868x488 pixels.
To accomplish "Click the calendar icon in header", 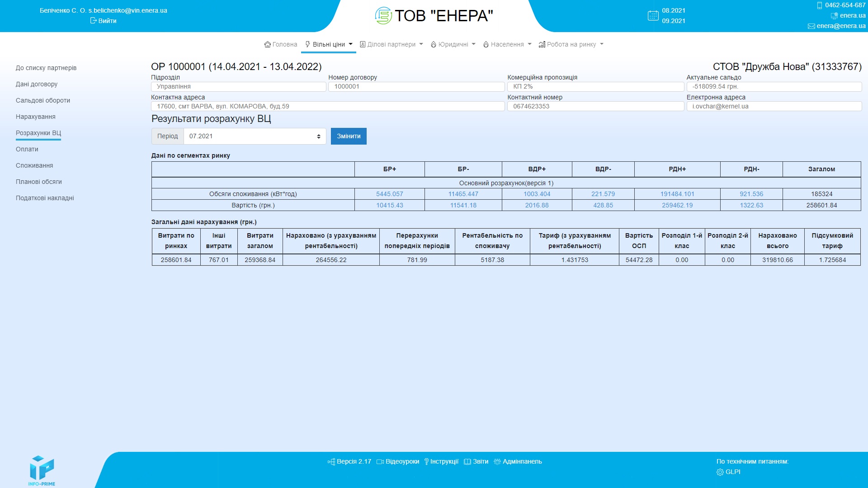I will [653, 16].
